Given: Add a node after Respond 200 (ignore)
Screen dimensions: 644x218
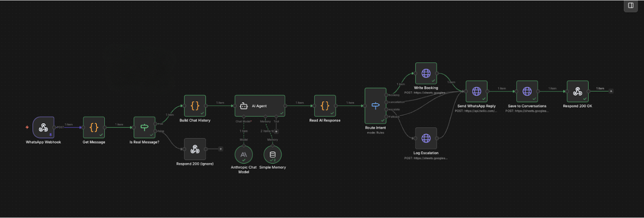Looking at the screenshot, I should (220, 149).
